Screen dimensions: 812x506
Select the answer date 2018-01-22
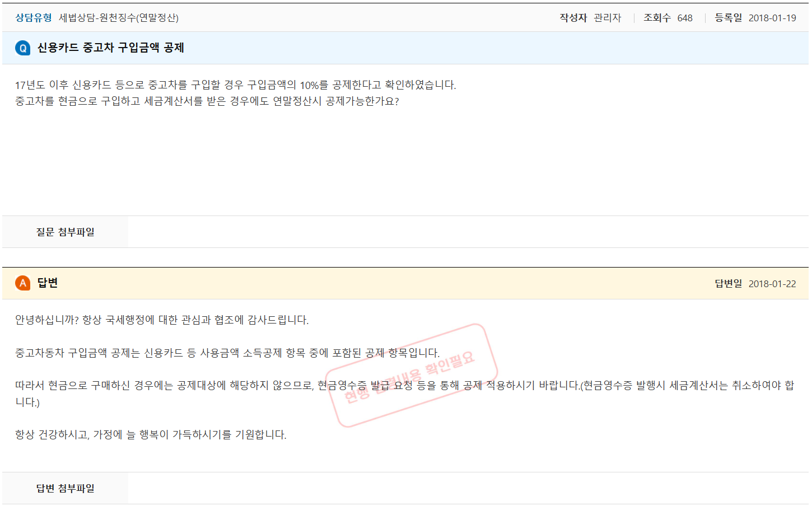coord(772,284)
